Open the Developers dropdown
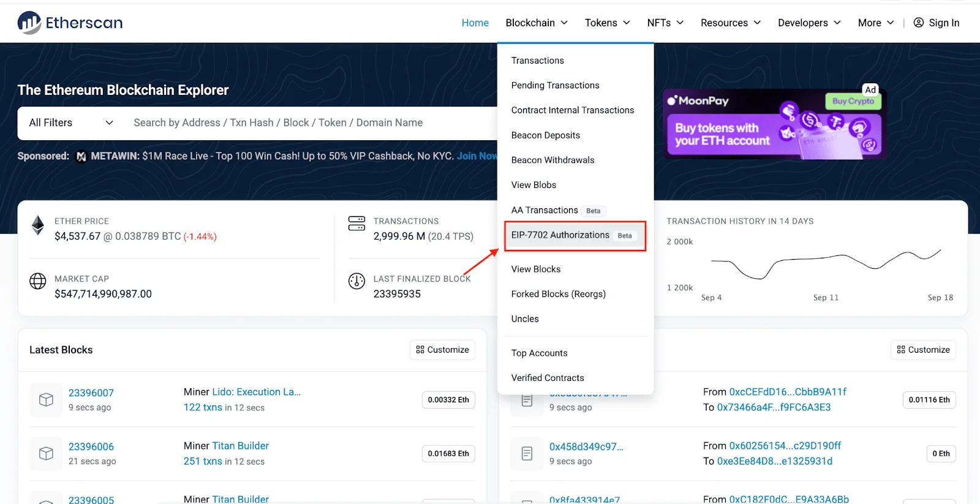Viewport: 980px width, 504px height. (809, 23)
